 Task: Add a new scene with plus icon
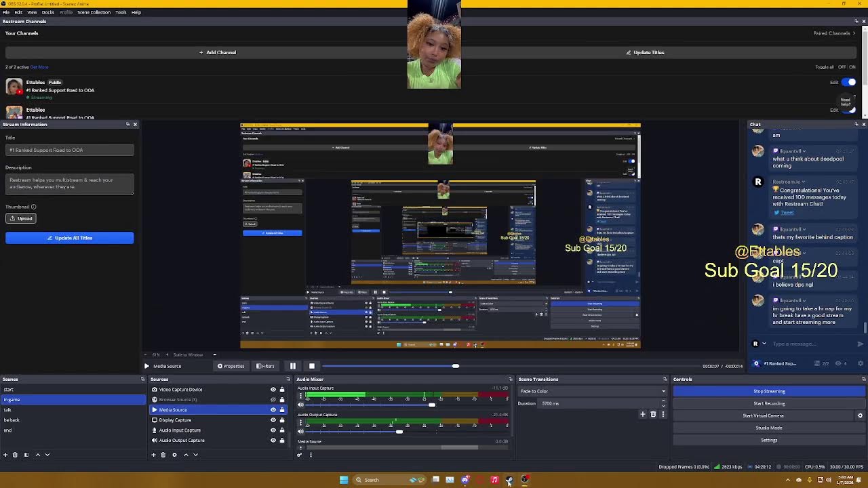(x=5, y=455)
